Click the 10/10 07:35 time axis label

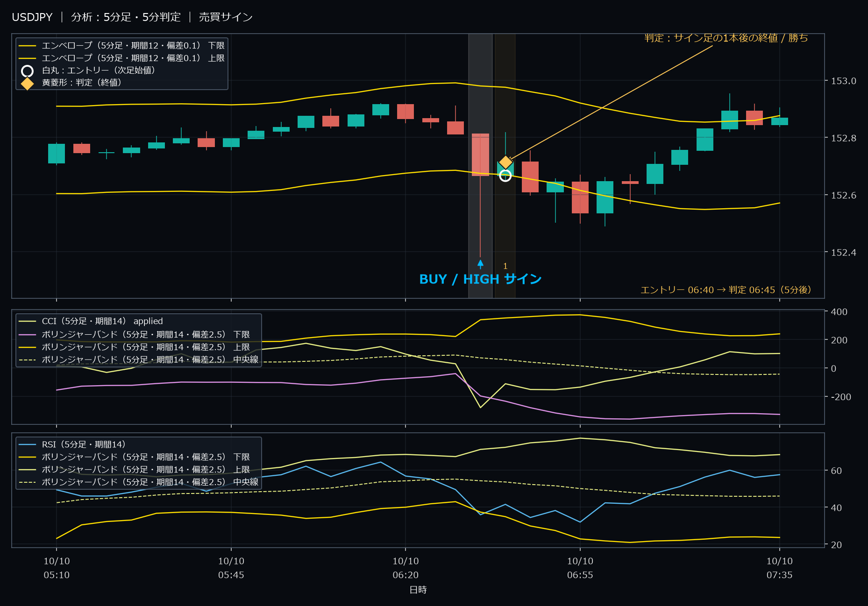(x=779, y=568)
